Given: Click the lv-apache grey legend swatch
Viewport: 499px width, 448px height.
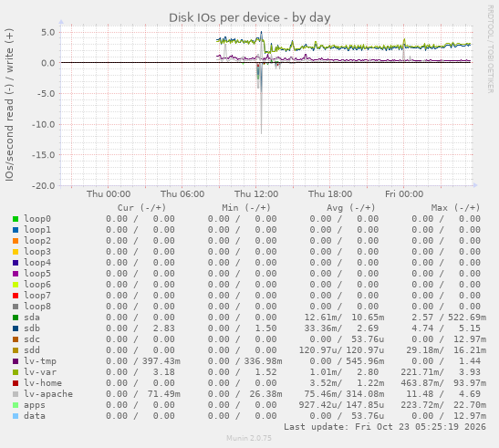Looking at the screenshot, I should [x=16, y=394].
